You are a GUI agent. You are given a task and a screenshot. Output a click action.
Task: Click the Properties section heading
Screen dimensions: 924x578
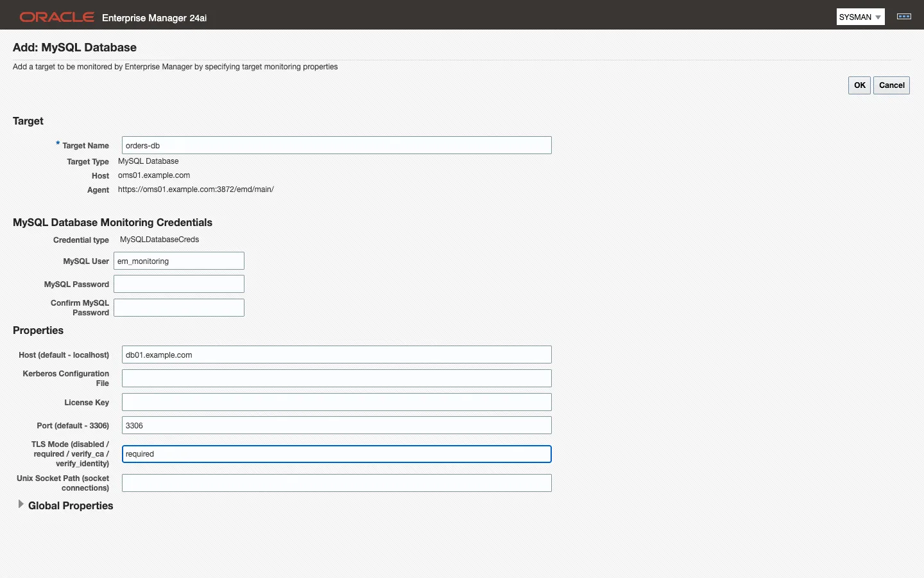[38, 330]
